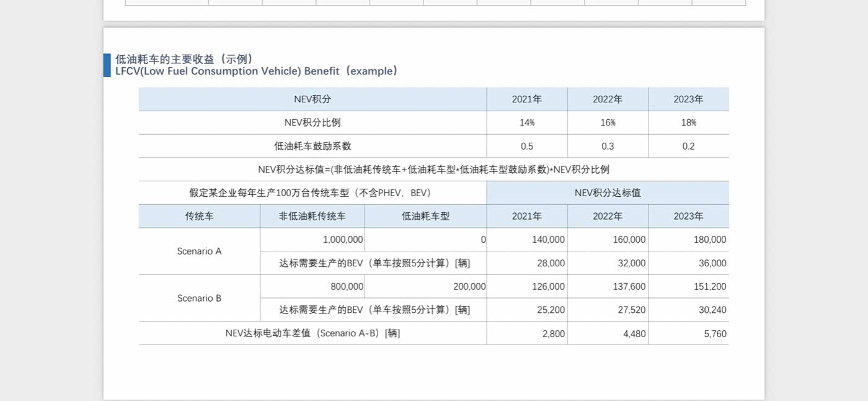This screenshot has height=401, width=868.
Task: Select the NEV积分 header cell
Action: [x=312, y=99]
